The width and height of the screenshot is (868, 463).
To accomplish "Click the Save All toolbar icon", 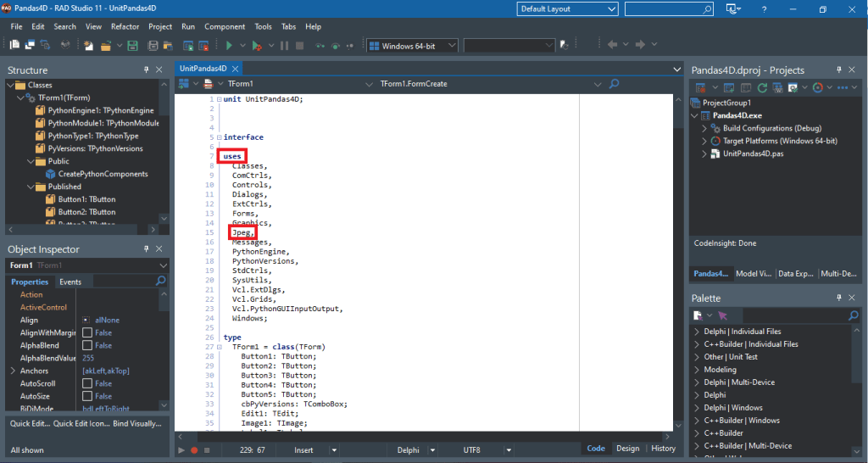I will 153,46.
